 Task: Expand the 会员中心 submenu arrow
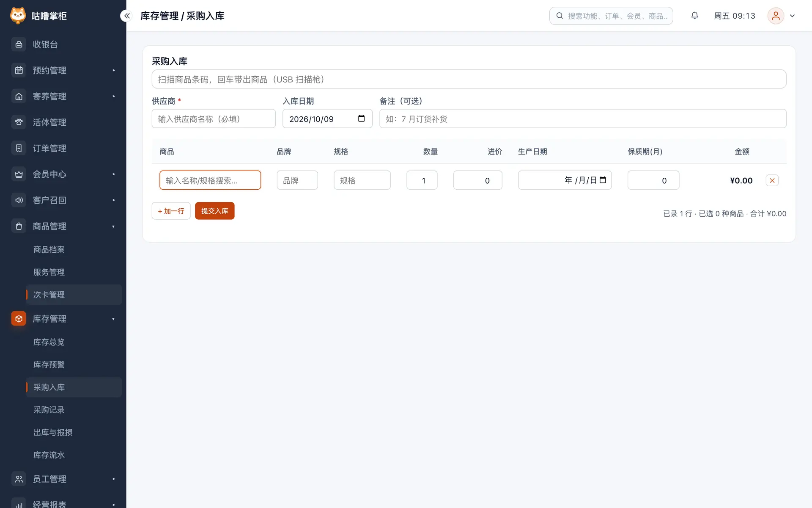[x=114, y=174]
